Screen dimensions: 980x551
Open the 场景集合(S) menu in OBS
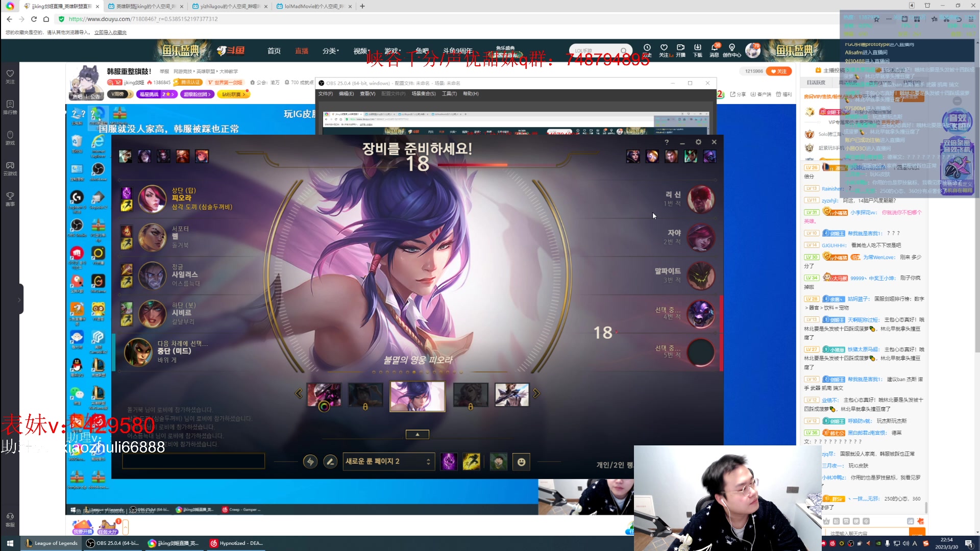click(x=423, y=94)
